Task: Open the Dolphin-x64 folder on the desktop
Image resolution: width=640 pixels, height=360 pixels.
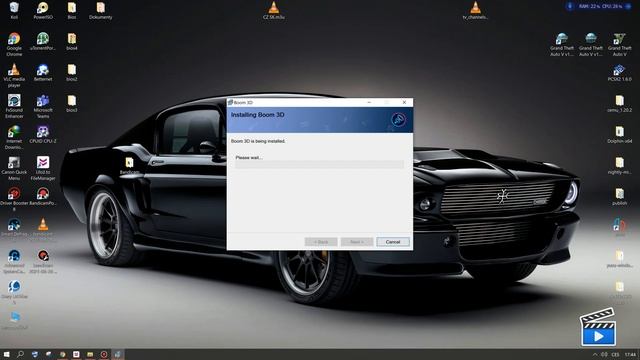Action: coord(620,135)
